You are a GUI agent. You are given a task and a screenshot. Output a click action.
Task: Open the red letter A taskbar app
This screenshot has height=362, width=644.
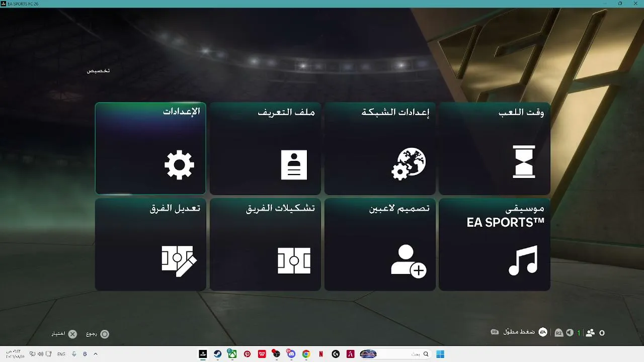tap(350, 354)
